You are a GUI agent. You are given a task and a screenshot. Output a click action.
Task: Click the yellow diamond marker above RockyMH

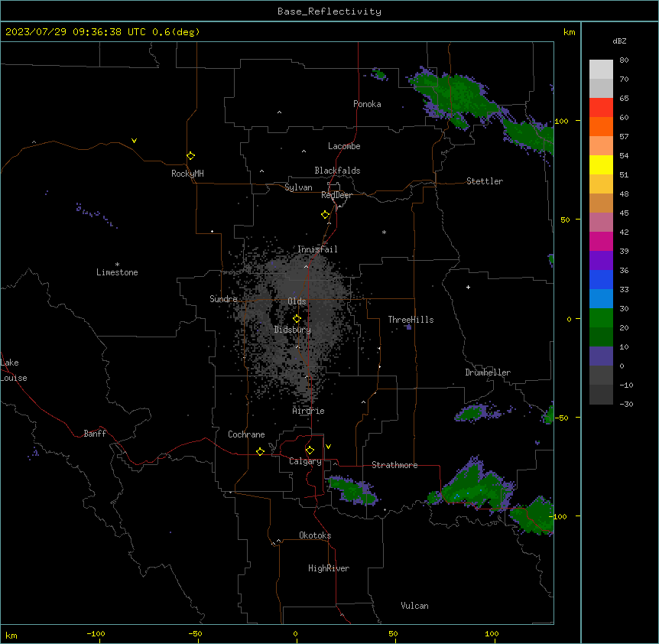pyautogui.click(x=190, y=156)
